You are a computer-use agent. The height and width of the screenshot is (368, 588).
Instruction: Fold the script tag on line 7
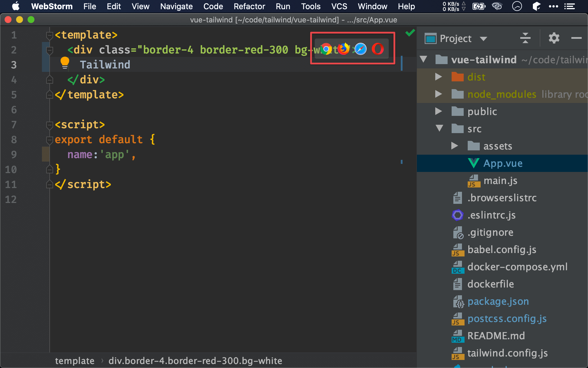pos(50,125)
